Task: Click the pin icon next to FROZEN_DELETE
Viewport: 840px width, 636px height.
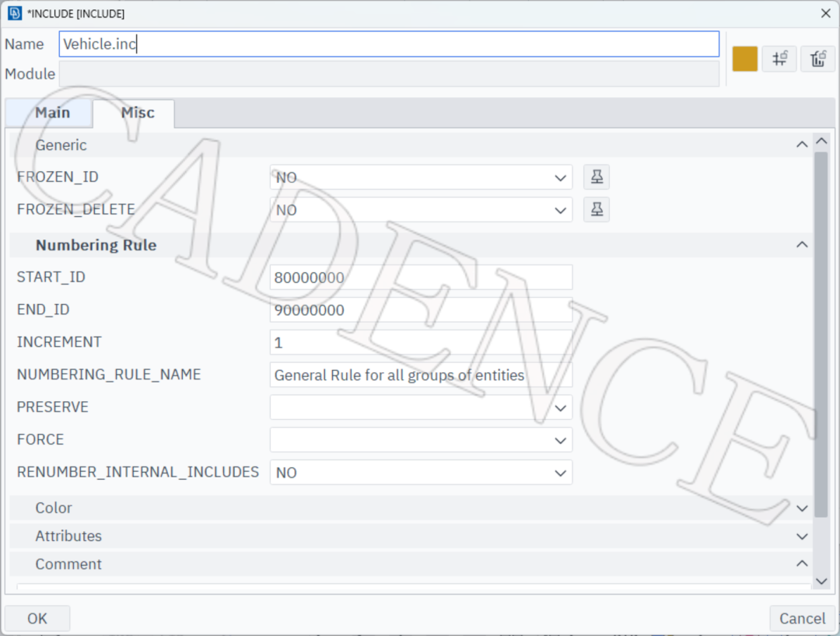Action: [597, 209]
